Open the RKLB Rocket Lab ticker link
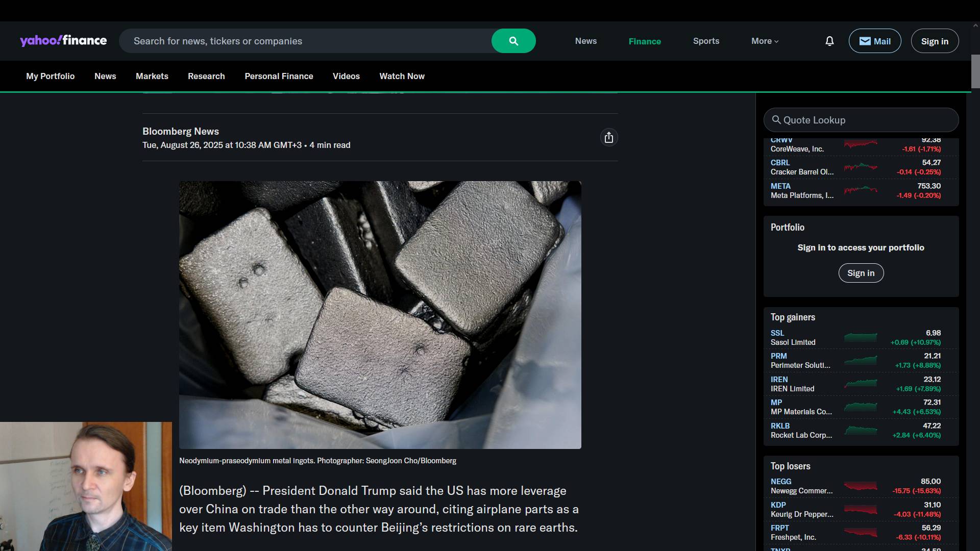Image resolution: width=980 pixels, height=551 pixels. (780, 426)
